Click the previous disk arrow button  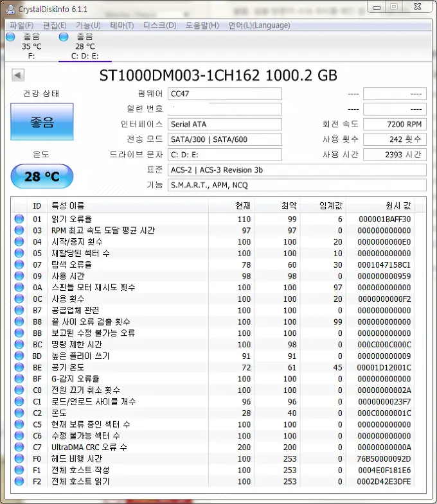pos(18,75)
